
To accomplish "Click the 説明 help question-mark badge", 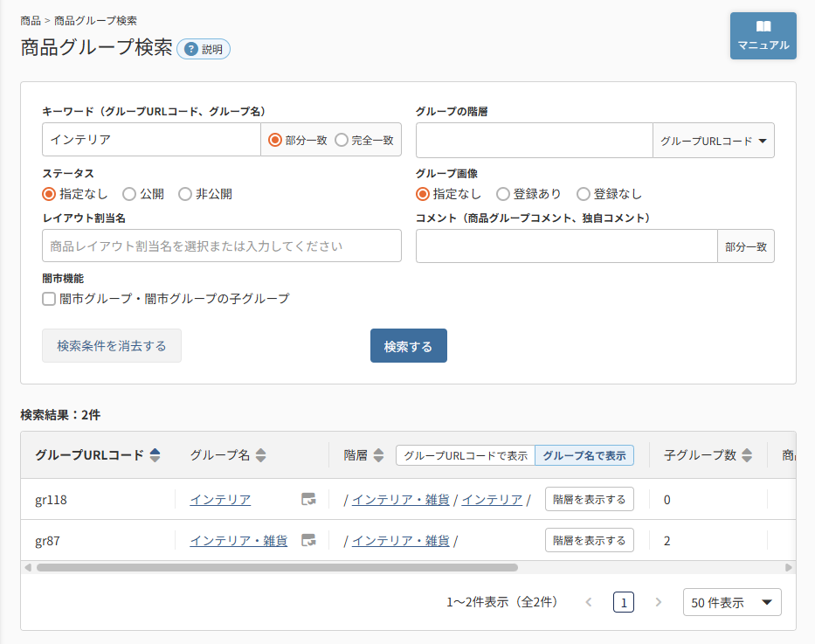I will (x=204, y=50).
